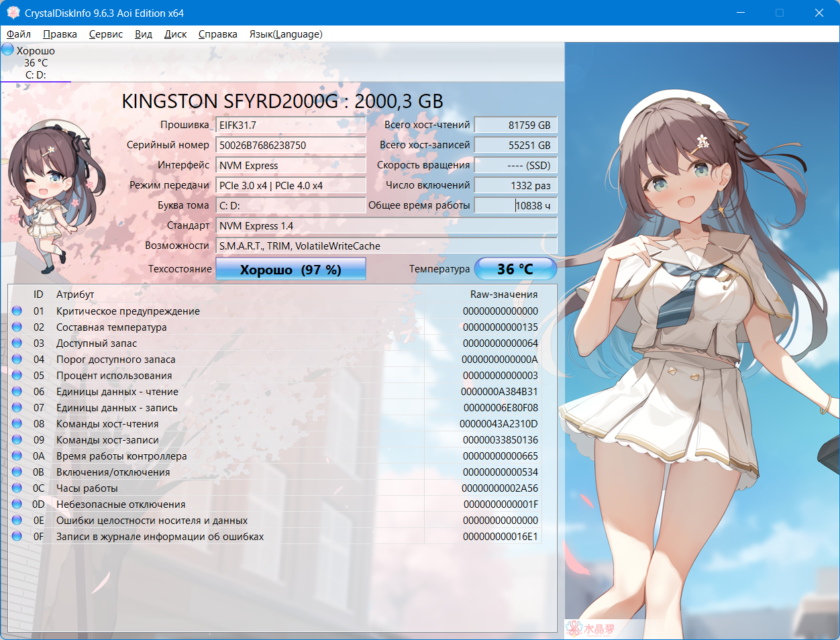The height and width of the screenshot is (640, 840).
Task: Click the status orb for attribute 0B
Action: tap(17, 472)
